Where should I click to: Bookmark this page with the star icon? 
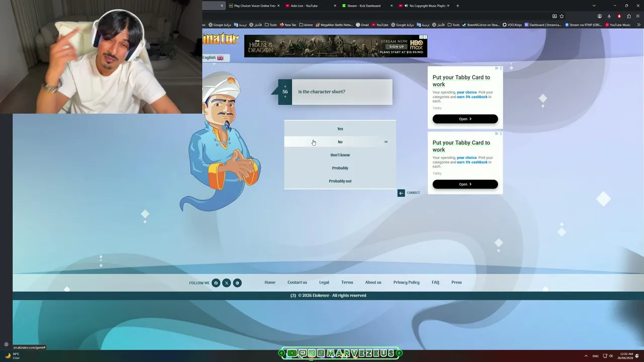(x=561, y=16)
